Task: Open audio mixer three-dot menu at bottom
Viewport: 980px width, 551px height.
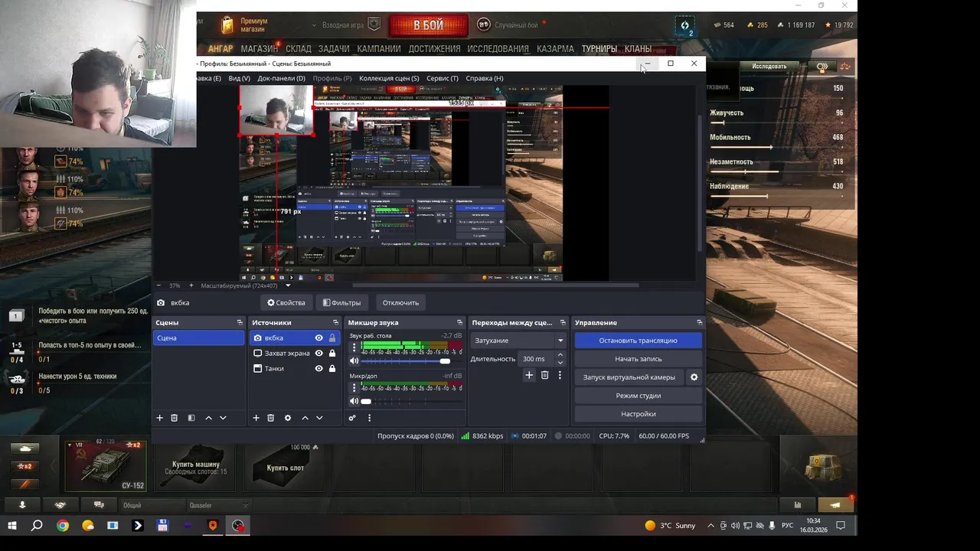Action: tap(369, 418)
